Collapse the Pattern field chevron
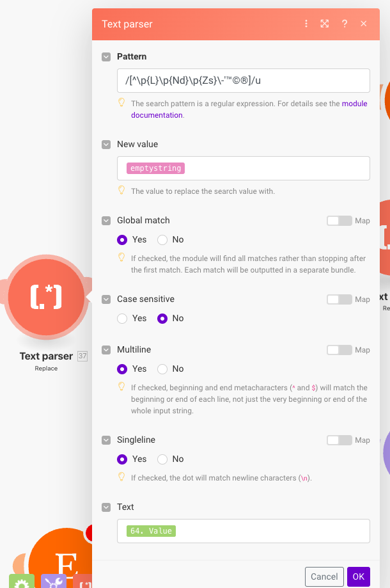The width and height of the screenshot is (390, 588). 106,57
